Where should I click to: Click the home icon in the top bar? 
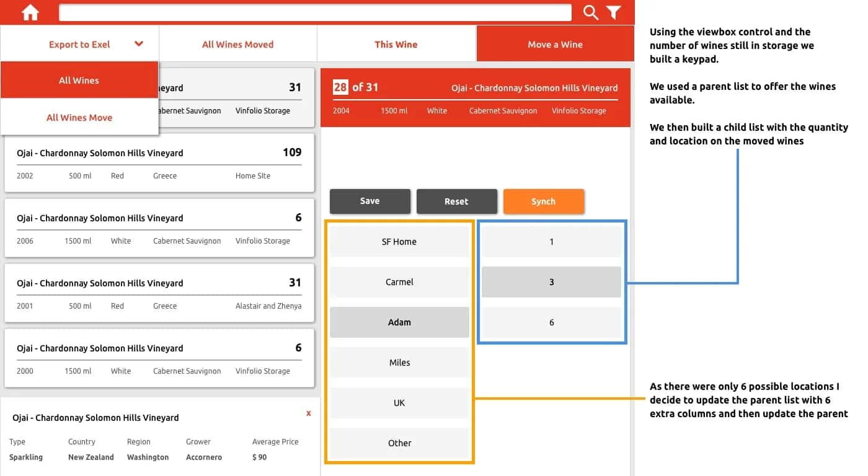[x=29, y=12]
